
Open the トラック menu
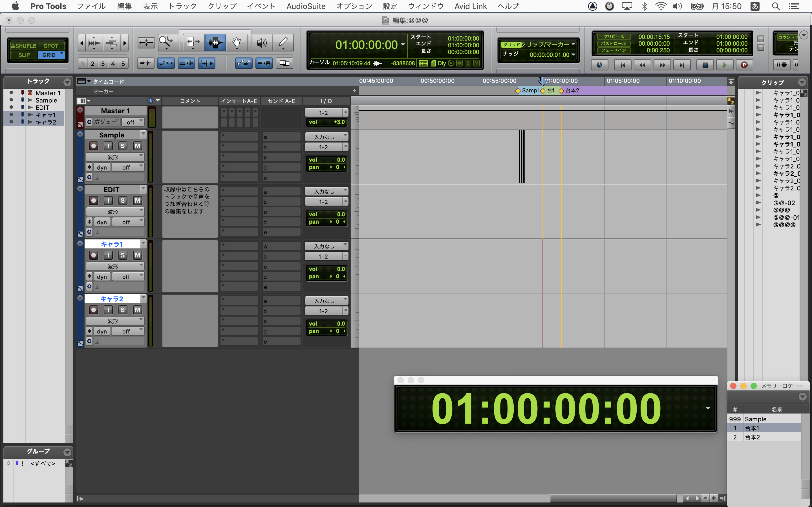click(182, 6)
